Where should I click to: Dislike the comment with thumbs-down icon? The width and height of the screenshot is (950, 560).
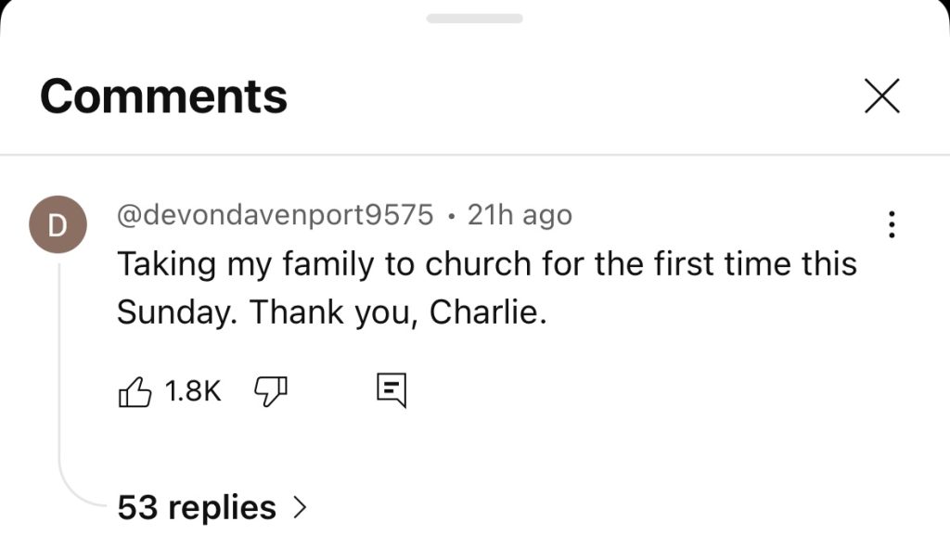coord(270,391)
